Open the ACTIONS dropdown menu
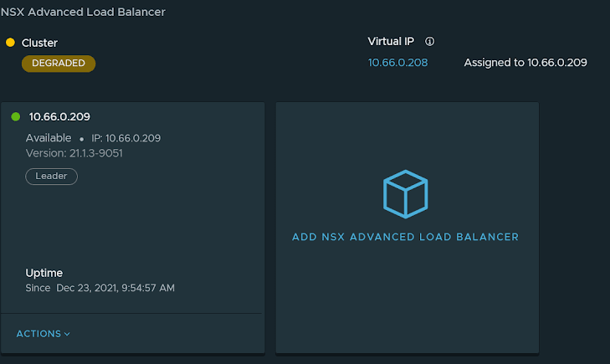This screenshot has height=364, width=610. click(44, 334)
